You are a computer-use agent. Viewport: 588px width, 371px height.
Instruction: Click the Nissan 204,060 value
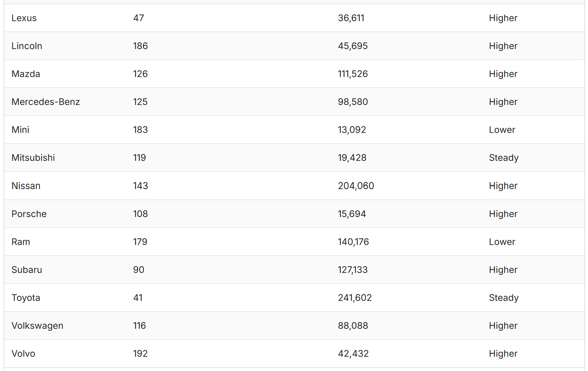point(356,186)
